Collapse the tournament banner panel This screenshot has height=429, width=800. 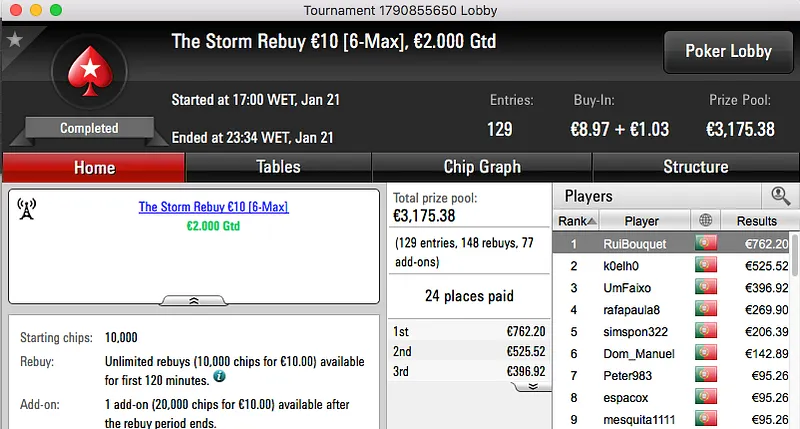point(193,299)
